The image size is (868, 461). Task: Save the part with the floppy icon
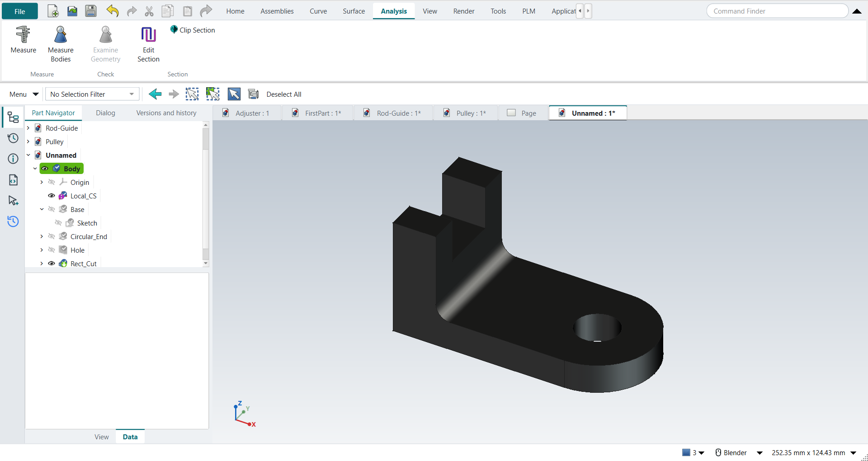(x=91, y=11)
